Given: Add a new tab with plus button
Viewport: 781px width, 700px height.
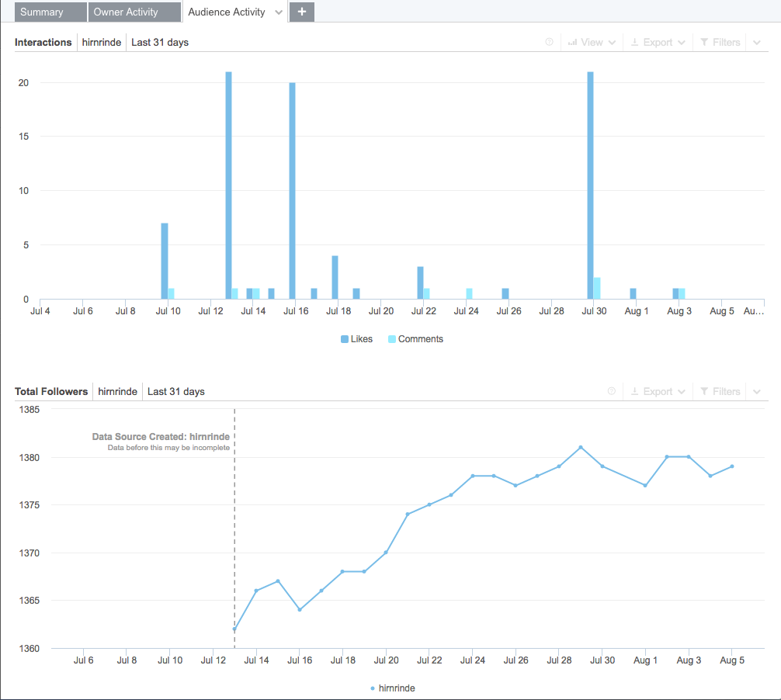Looking at the screenshot, I should (x=302, y=12).
